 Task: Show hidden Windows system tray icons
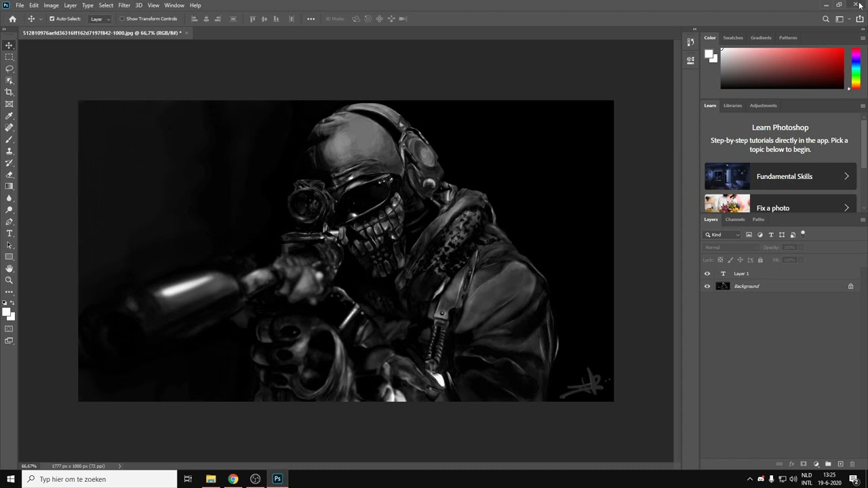point(749,479)
